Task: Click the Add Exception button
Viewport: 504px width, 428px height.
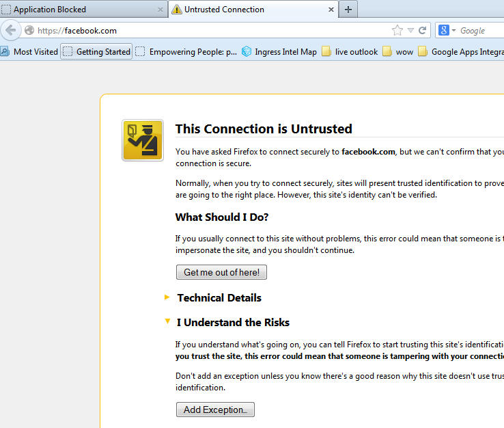Action: pyautogui.click(x=215, y=410)
